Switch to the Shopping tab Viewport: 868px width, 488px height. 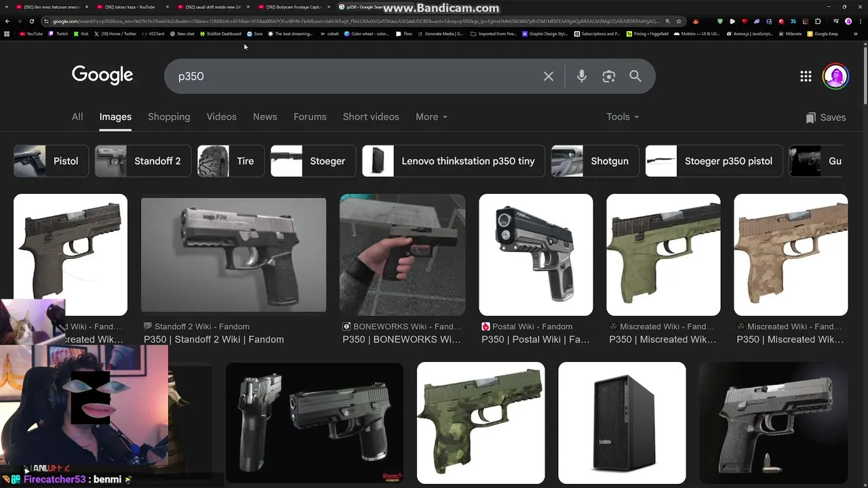point(169,117)
